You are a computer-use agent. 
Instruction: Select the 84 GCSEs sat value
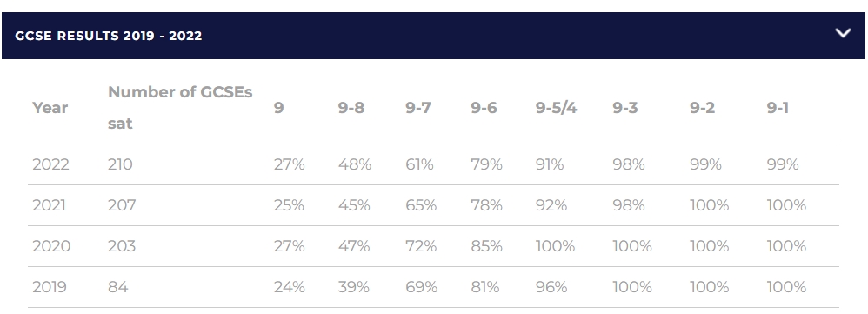pos(118,287)
